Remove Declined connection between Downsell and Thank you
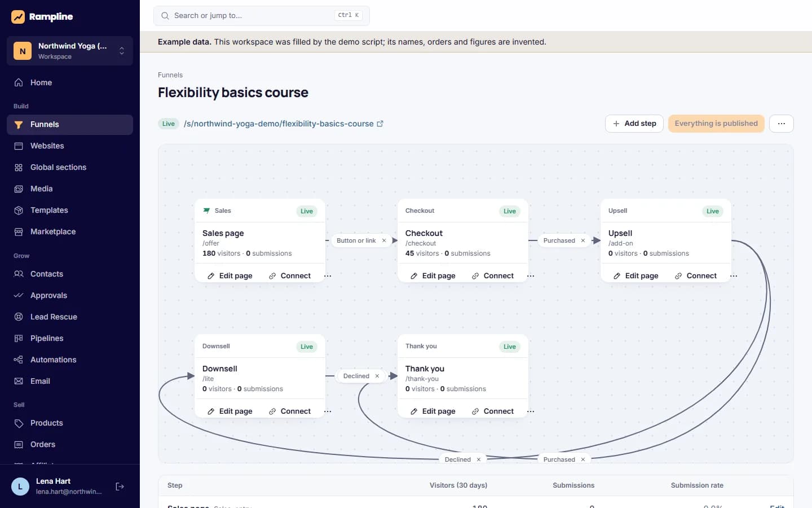812x508 pixels. (377, 376)
